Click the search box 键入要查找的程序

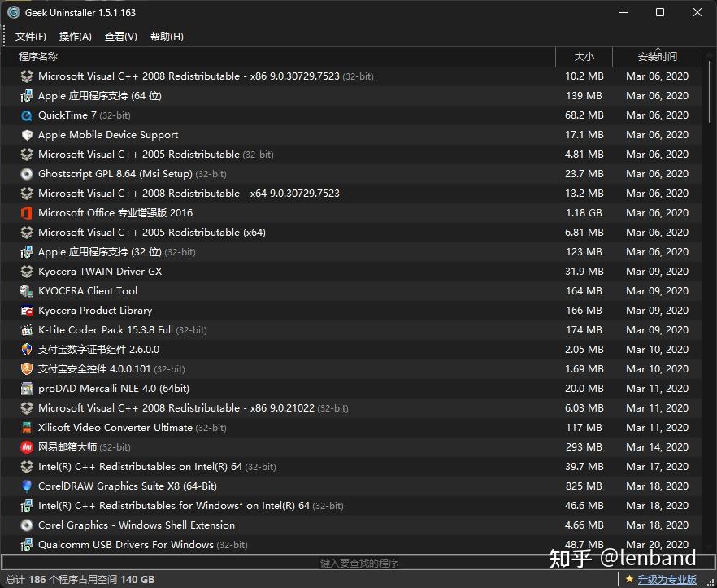coord(358,562)
